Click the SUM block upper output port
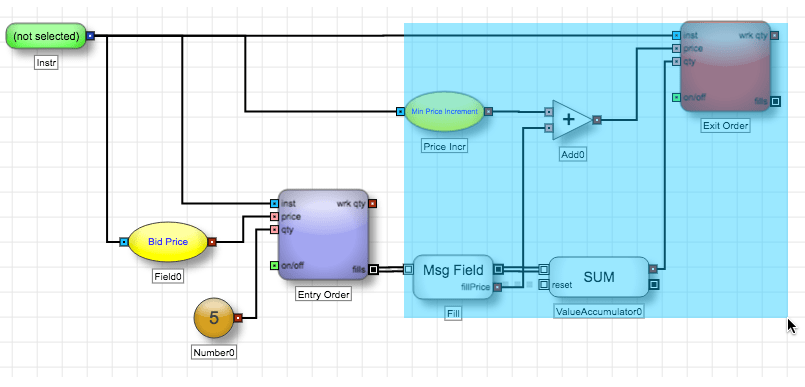The image size is (805, 387). (x=653, y=268)
